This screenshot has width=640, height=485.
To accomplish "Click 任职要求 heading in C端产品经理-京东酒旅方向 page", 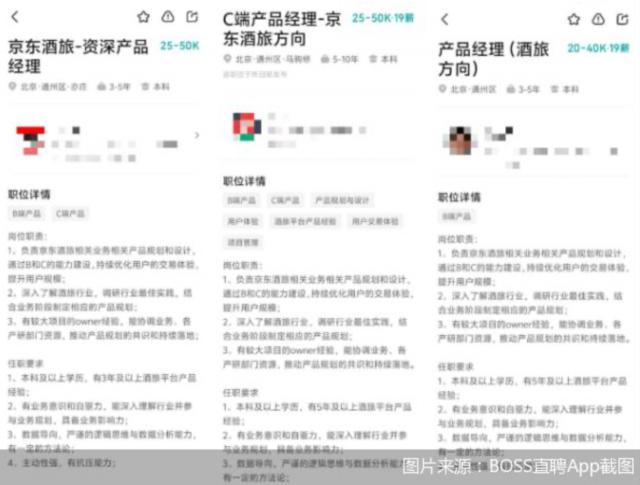I will 240,393.
